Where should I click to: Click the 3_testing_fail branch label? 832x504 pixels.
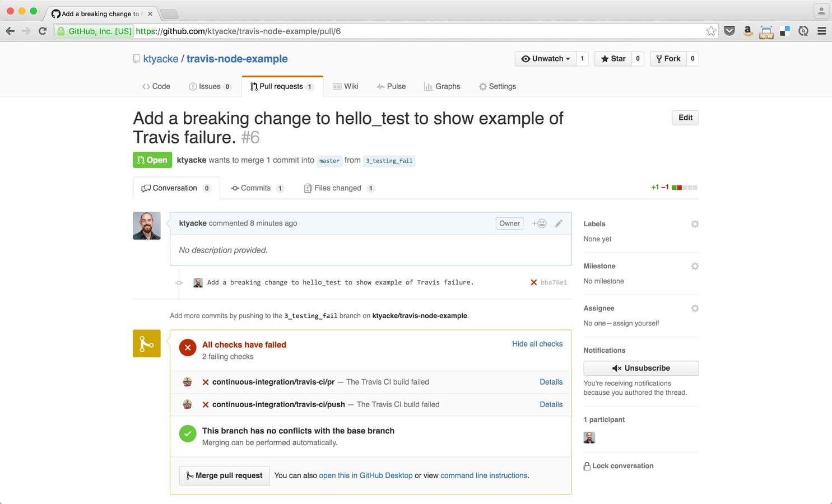coord(389,161)
